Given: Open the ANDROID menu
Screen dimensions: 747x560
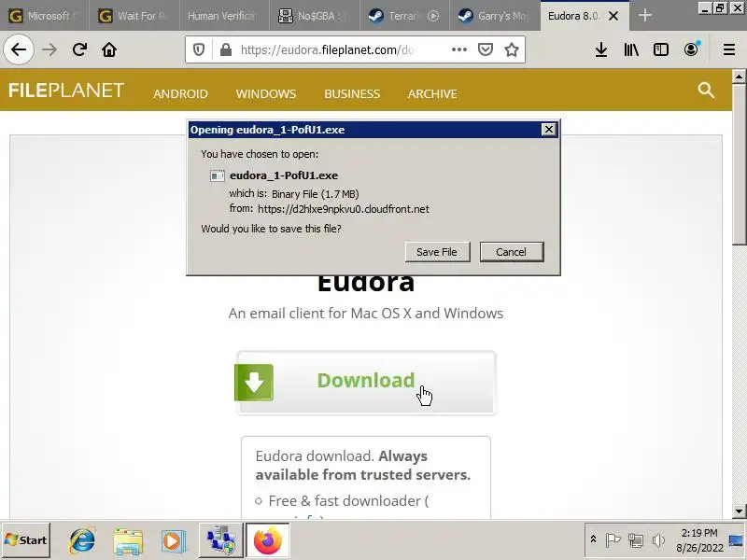Looking at the screenshot, I should pos(180,94).
